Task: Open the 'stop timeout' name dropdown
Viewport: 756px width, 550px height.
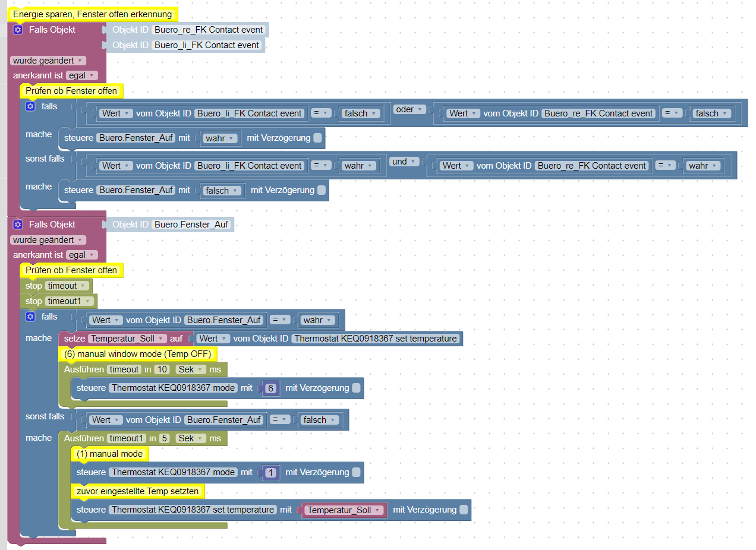Action: (x=67, y=286)
